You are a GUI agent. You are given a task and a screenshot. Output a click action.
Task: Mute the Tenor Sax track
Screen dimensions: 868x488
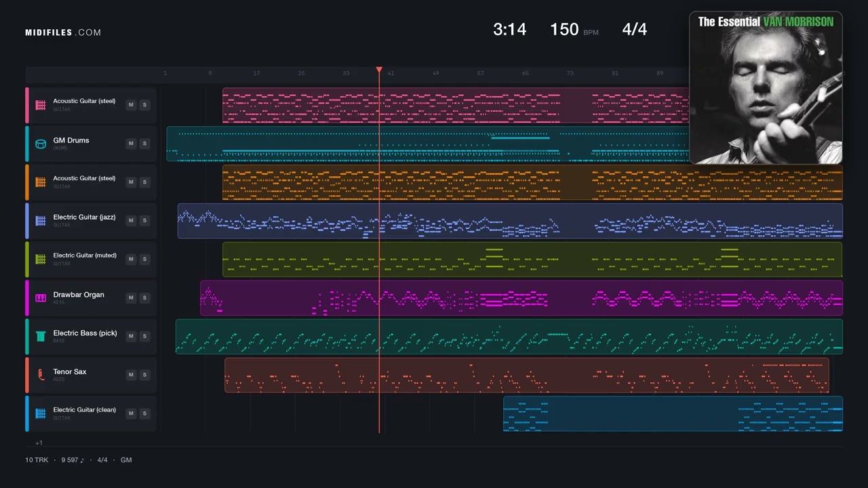tap(131, 375)
